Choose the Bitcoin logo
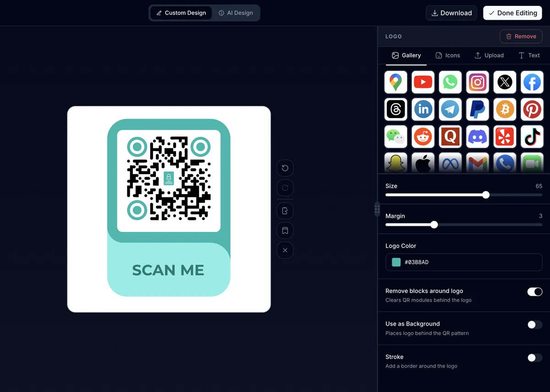This screenshot has width=550, height=392. point(505,109)
